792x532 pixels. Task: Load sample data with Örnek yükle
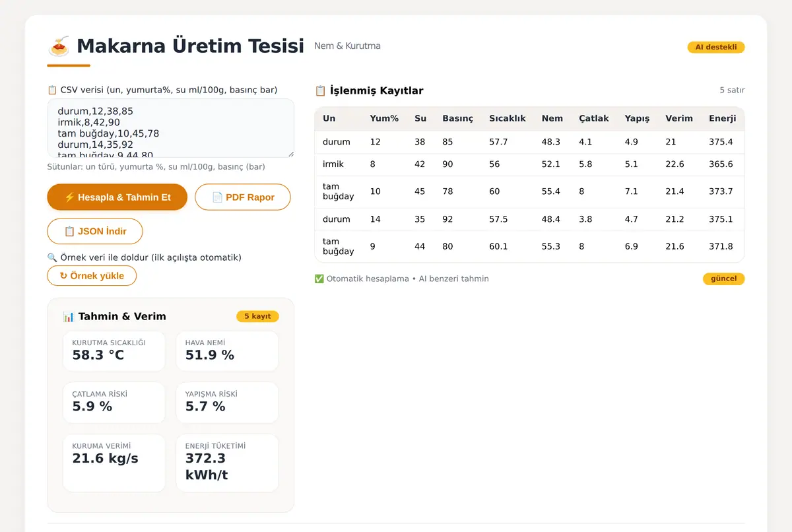(92, 276)
